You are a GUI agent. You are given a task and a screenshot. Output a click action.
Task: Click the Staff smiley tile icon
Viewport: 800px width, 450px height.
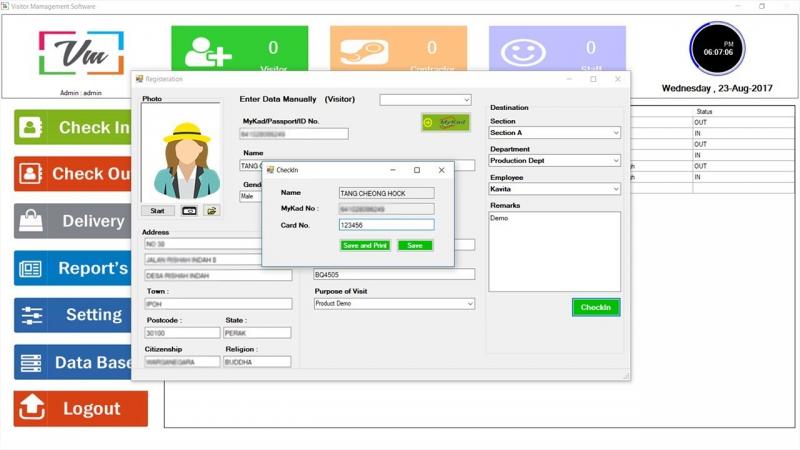pos(523,52)
